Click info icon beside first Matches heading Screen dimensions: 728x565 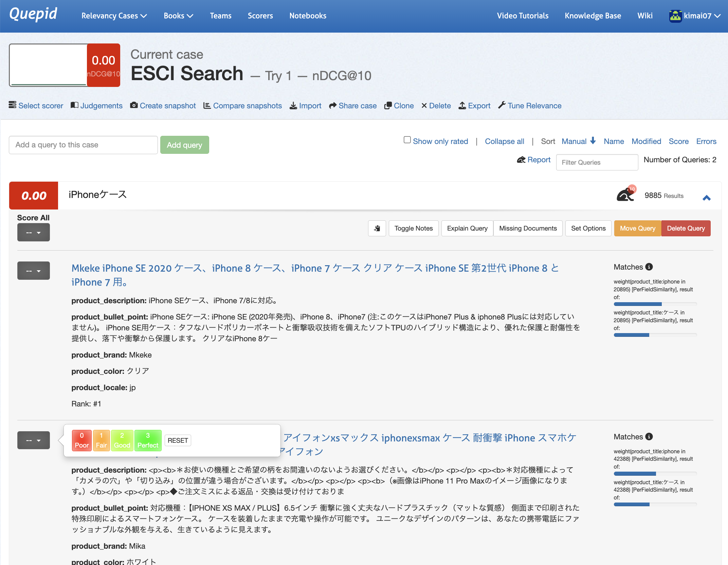pyautogui.click(x=649, y=267)
